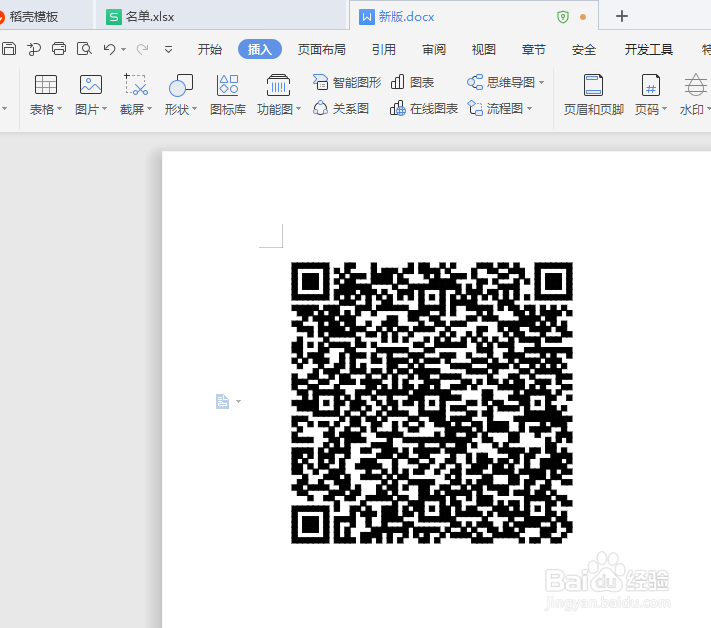Select the 插入 ribbon tab
711x628 pixels.
[260, 49]
